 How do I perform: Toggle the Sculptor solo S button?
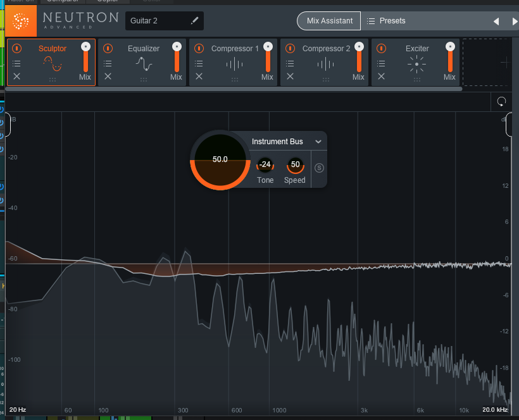click(x=319, y=168)
